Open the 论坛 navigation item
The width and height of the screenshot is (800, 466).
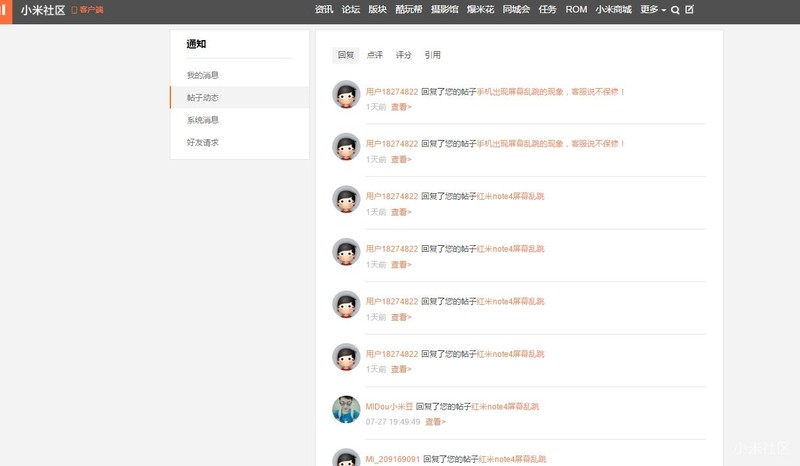pos(351,9)
